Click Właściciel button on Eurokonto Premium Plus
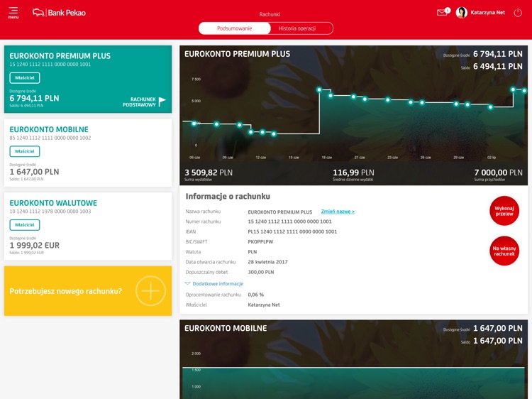 coord(24,78)
